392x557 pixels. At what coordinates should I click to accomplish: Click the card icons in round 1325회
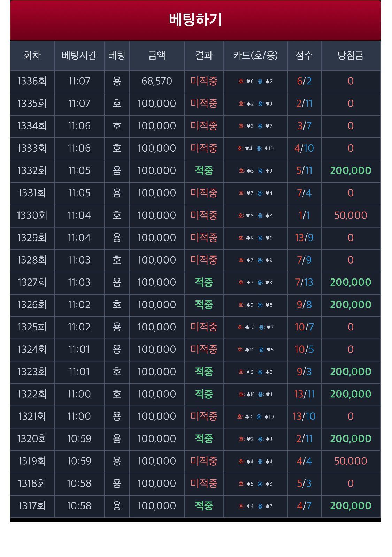click(x=255, y=328)
